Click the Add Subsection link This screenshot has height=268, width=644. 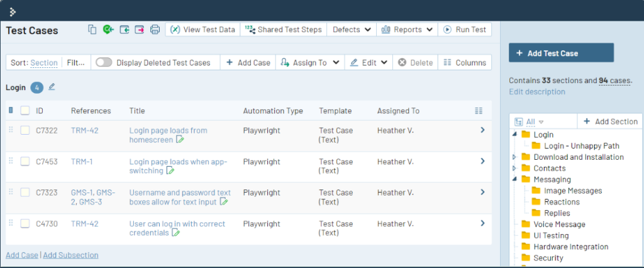(70, 255)
